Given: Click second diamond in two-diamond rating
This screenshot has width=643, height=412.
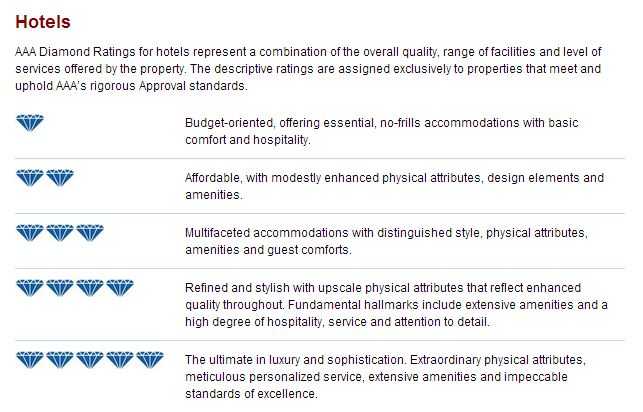Looking at the screenshot, I should click(60, 178).
